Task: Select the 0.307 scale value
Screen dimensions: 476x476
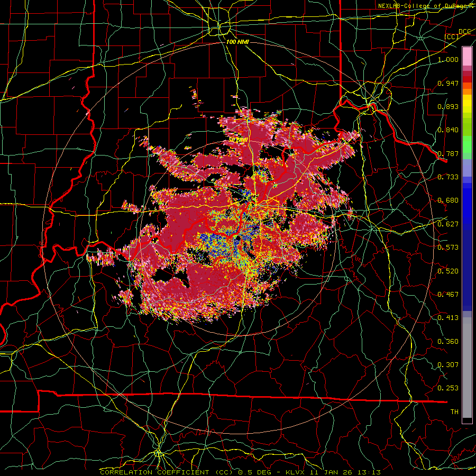Action: pyautogui.click(x=448, y=365)
